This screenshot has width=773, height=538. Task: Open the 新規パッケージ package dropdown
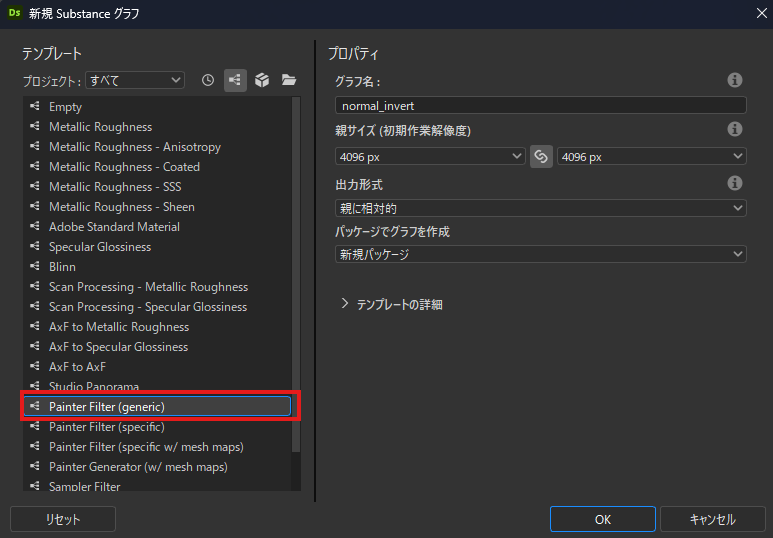point(540,254)
